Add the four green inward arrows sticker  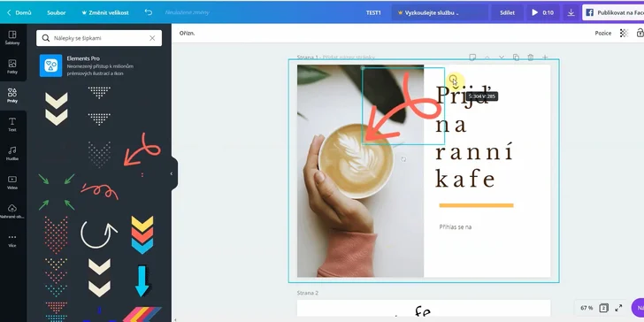coord(57,192)
